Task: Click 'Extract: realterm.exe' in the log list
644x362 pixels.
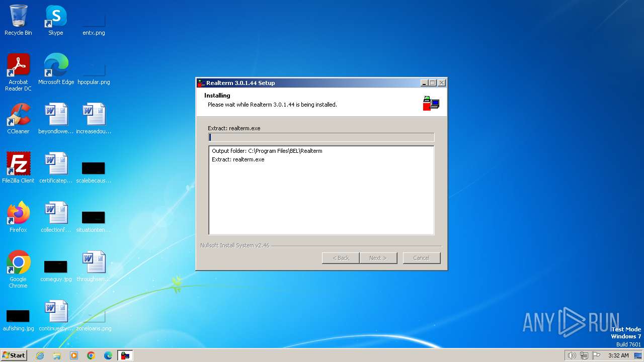Action: pos(238,159)
